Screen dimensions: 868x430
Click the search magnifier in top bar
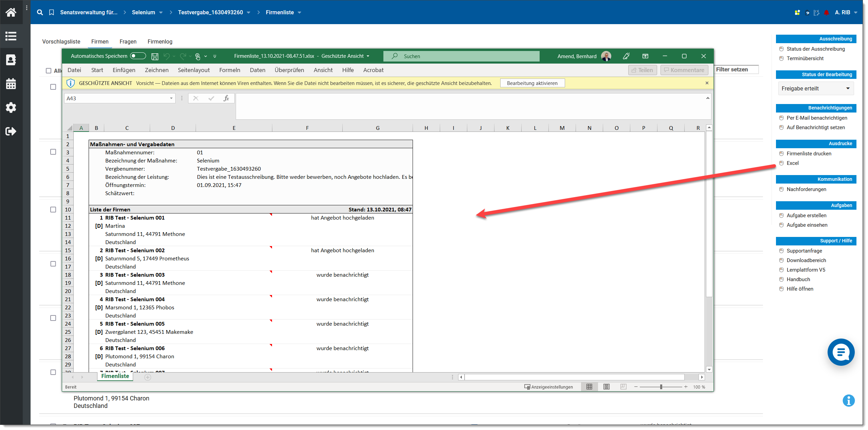tap(40, 12)
